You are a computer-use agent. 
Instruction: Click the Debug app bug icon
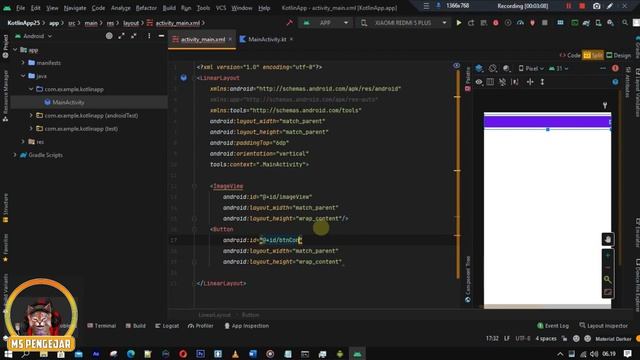[496, 23]
